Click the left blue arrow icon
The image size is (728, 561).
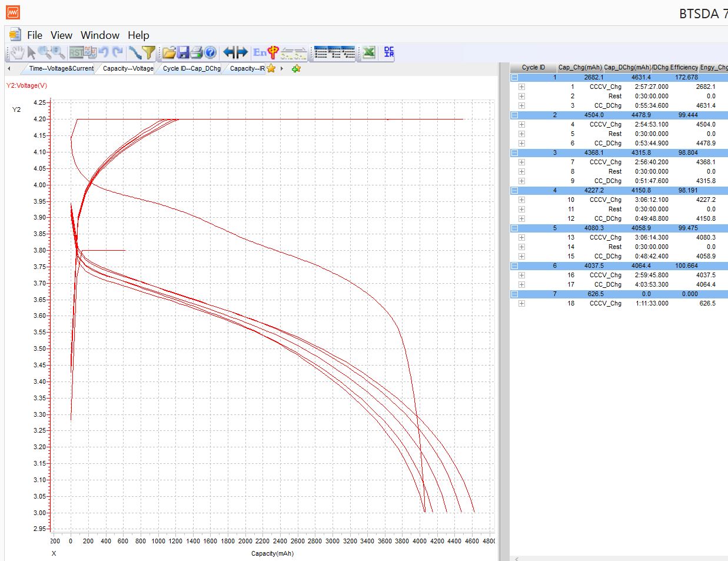click(230, 52)
